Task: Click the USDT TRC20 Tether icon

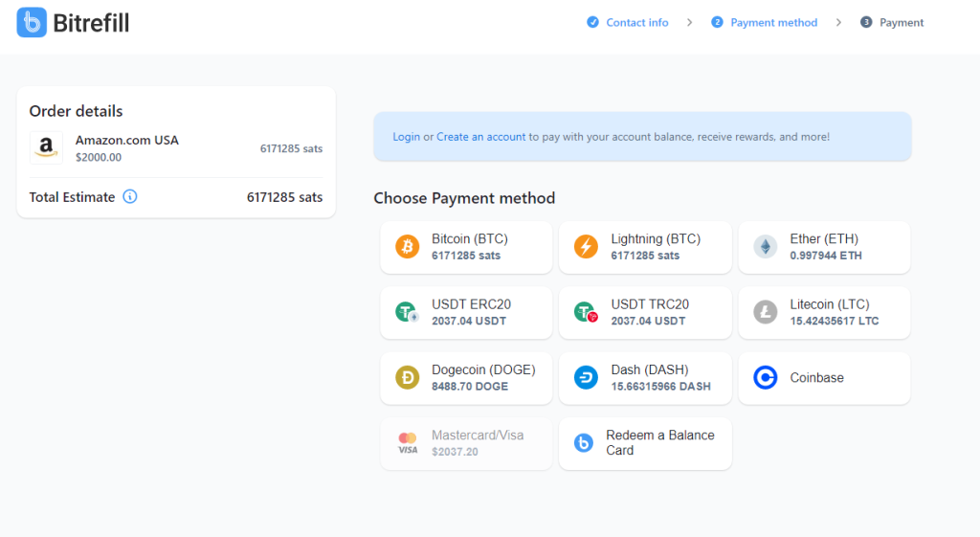Action: point(587,312)
